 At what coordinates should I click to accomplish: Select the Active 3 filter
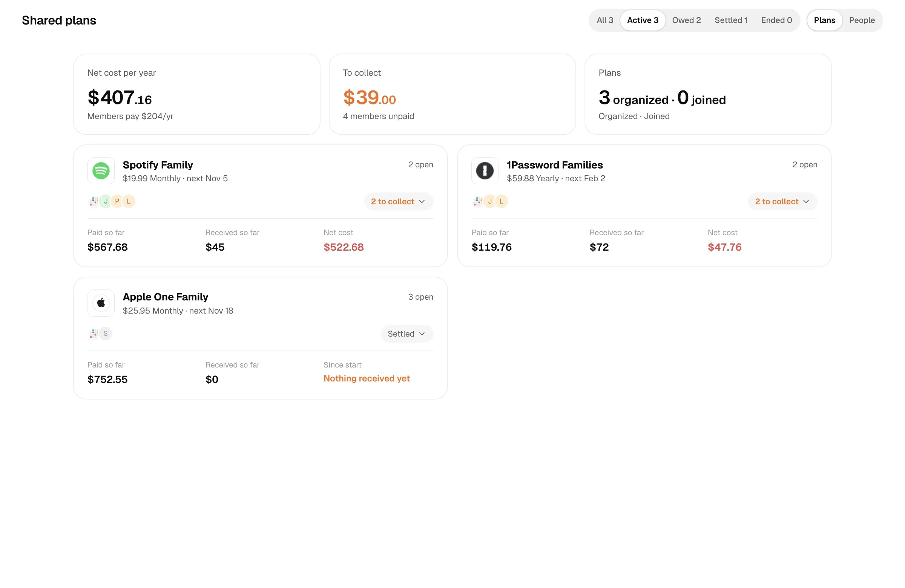[643, 20]
